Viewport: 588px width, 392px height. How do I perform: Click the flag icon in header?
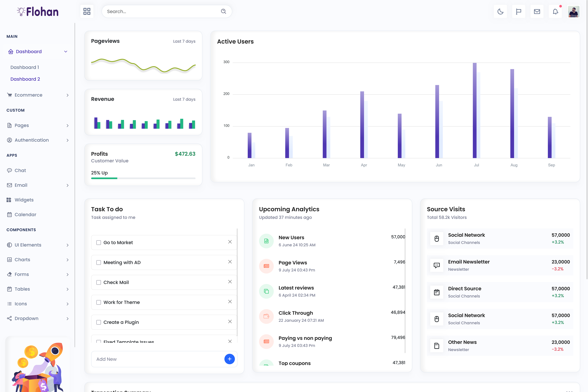(519, 12)
